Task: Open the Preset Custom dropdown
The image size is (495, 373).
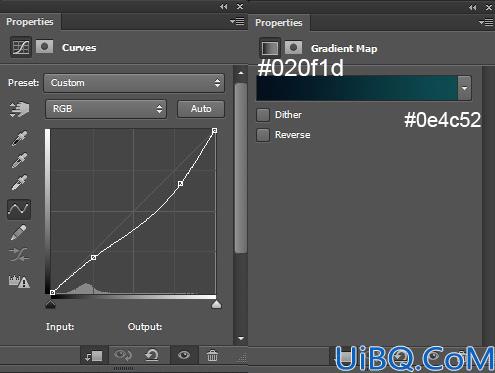Action: (134, 83)
